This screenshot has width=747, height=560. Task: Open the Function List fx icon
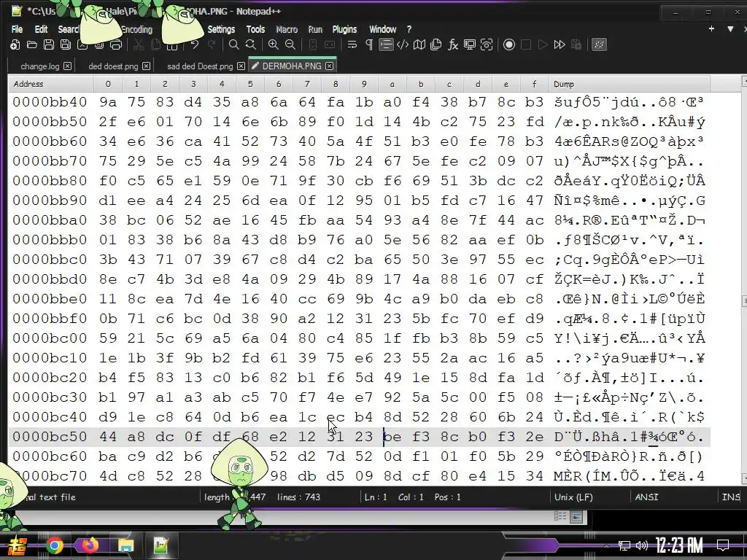click(x=452, y=44)
